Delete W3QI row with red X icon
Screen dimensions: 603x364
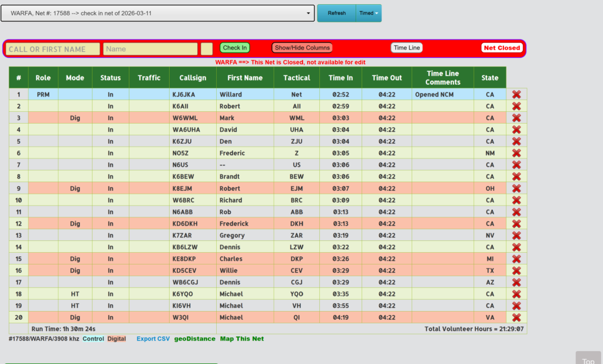point(516,317)
